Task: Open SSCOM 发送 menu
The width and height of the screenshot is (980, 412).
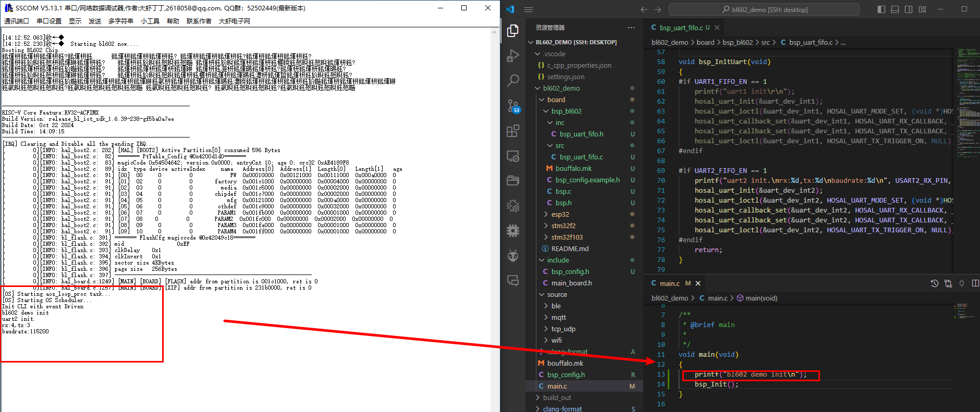Action: point(95,21)
